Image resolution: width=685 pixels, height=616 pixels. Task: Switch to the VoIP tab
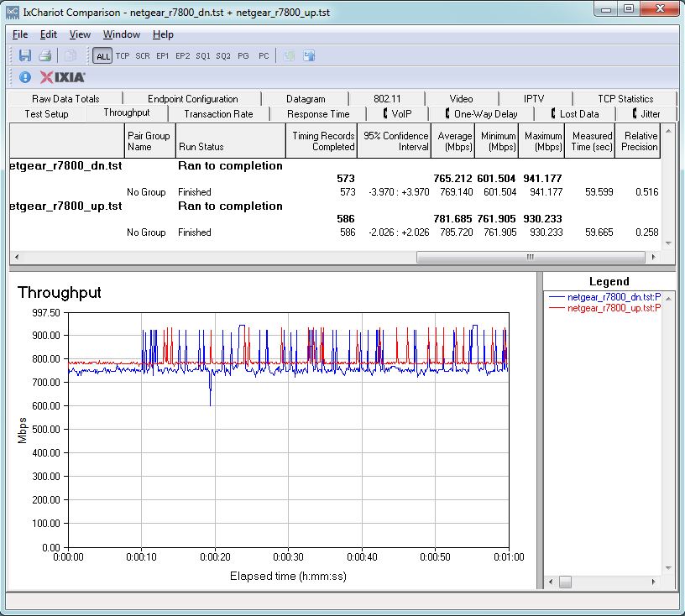(x=397, y=114)
